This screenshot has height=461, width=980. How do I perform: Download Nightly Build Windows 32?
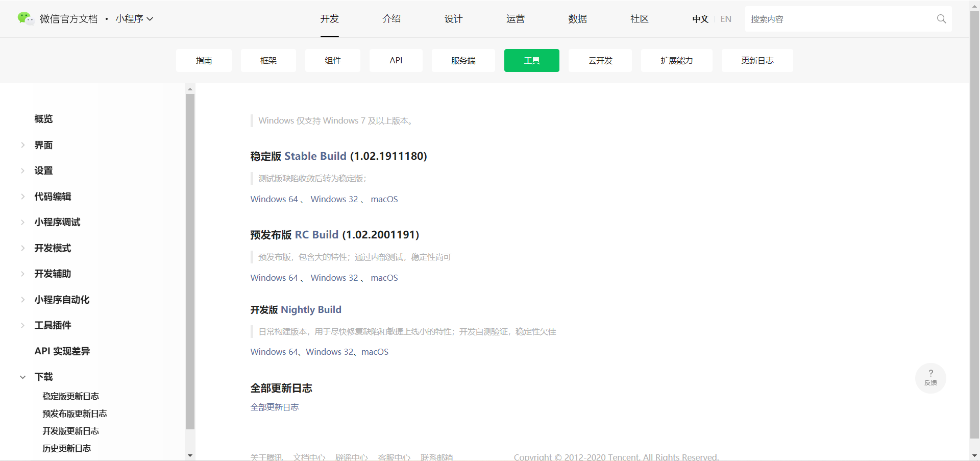330,352
